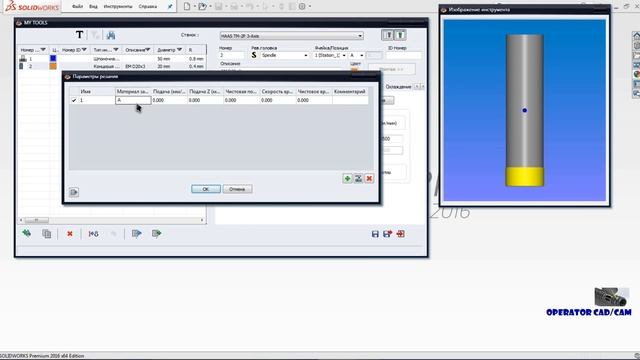Toggle checkbox for cutting parameter row 1
This screenshot has width=640, height=360.
coord(74,100)
